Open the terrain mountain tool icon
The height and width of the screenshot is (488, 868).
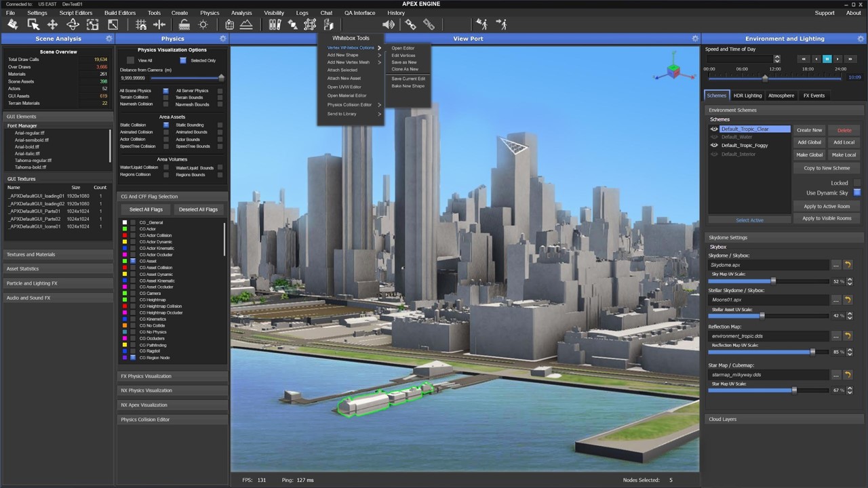(x=247, y=25)
